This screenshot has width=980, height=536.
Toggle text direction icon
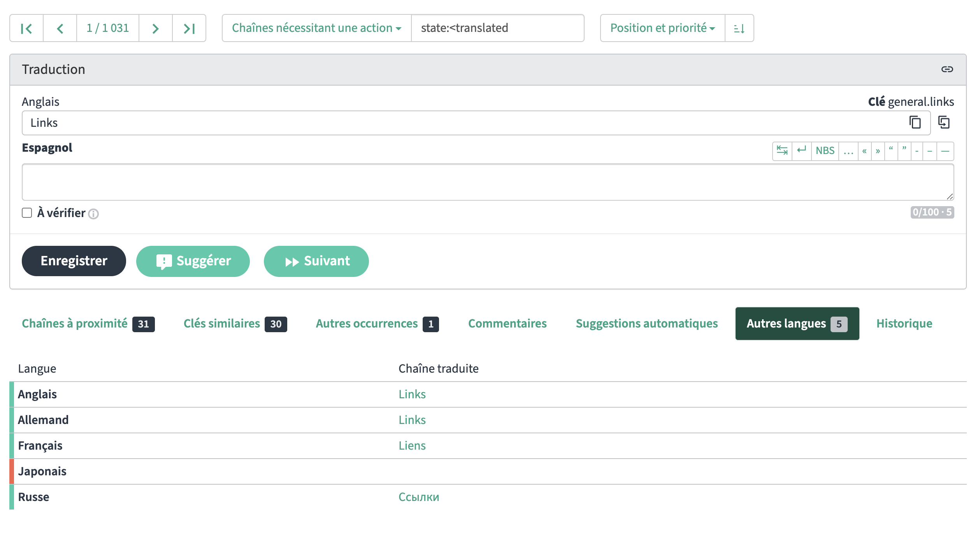click(x=782, y=151)
